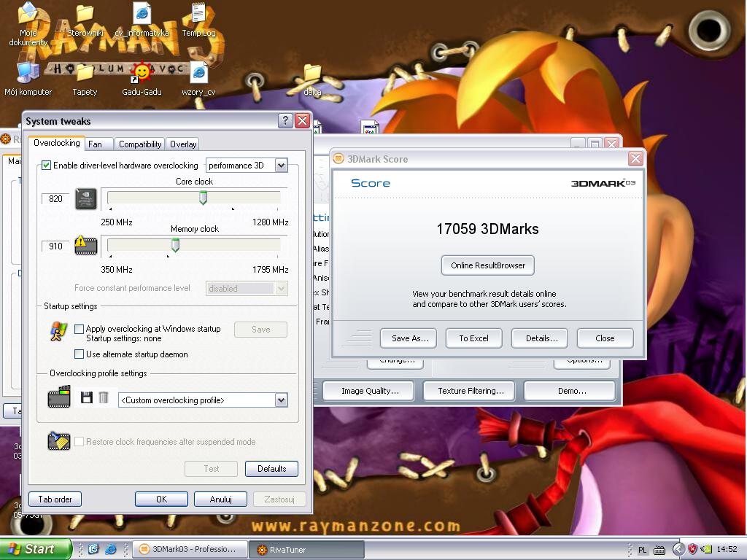Open Image Quality settings in 3DMark03
Viewport: 747px width, 560px height.
370,391
